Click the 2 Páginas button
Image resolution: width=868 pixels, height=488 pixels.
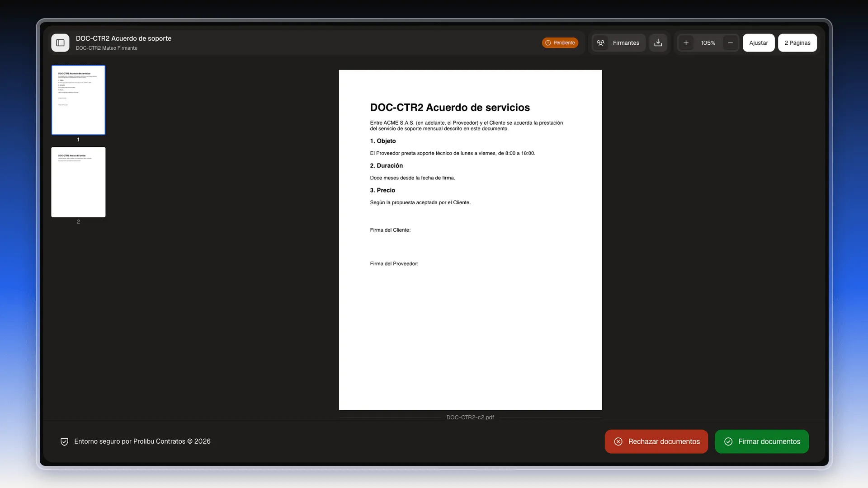[x=797, y=43]
